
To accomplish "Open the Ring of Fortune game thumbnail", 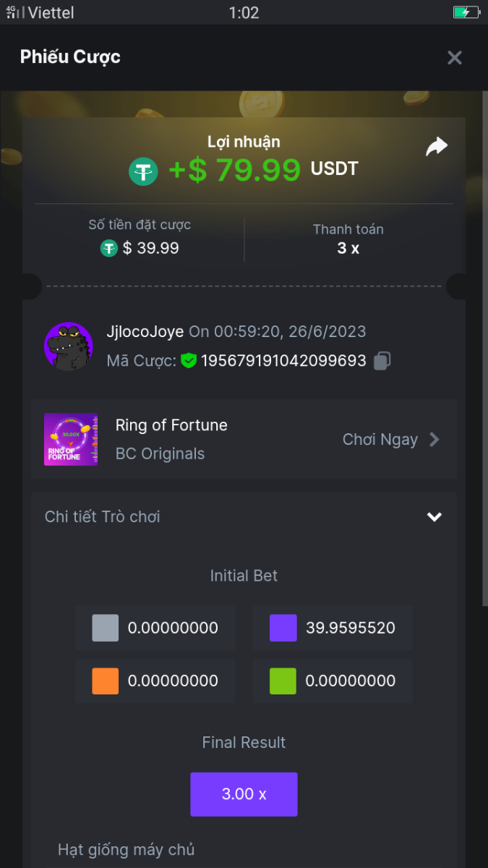I will pyautogui.click(x=71, y=439).
